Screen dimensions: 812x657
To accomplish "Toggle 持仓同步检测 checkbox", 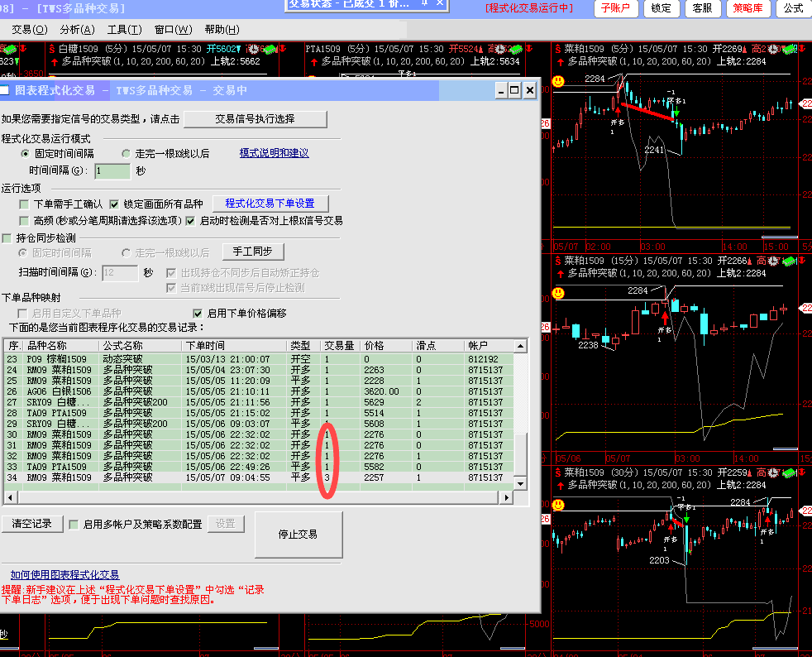I will coord(7,238).
